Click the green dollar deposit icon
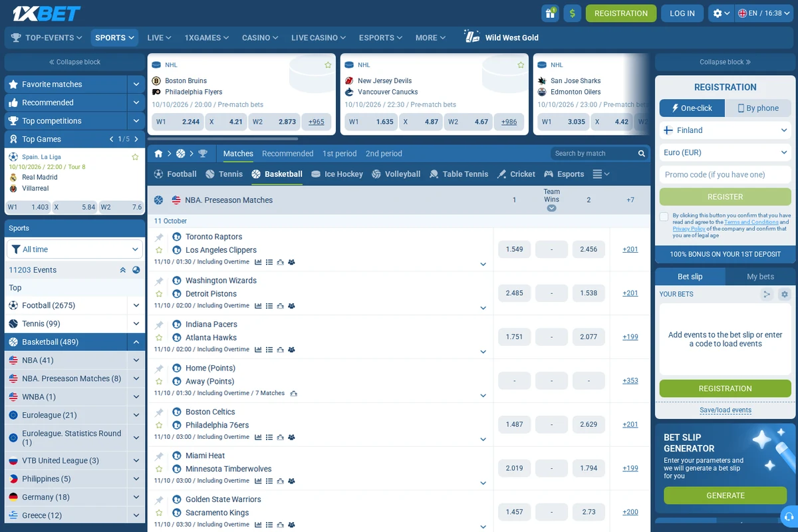The height and width of the screenshot is (532, 798). [572, 13]
